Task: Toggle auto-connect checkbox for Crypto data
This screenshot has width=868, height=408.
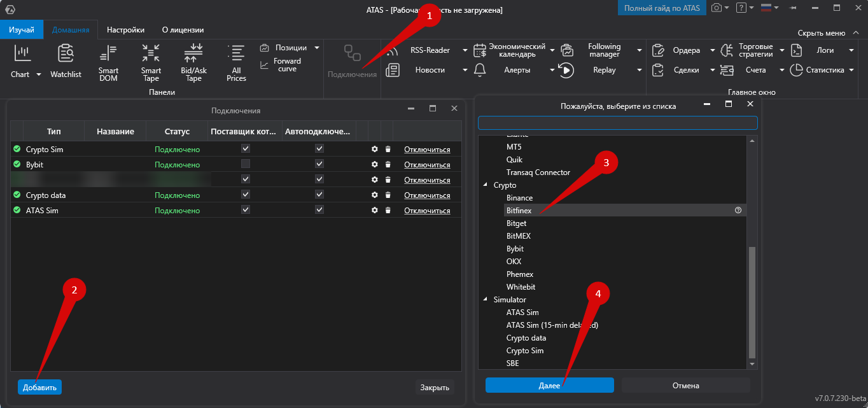Action: coord(319,194)
